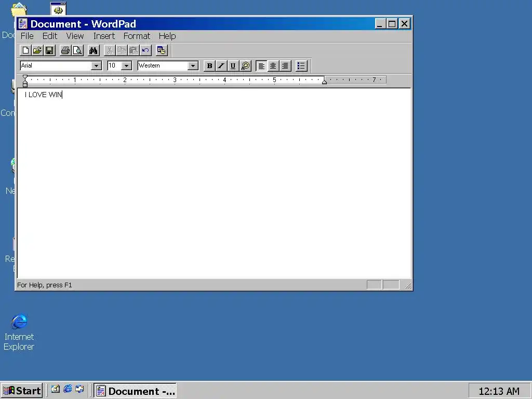This screenshot has height=399, width=532.
Task: Click the Internet Explorer desktop icon
Action: pyautogui.click(x=19, y=332)
